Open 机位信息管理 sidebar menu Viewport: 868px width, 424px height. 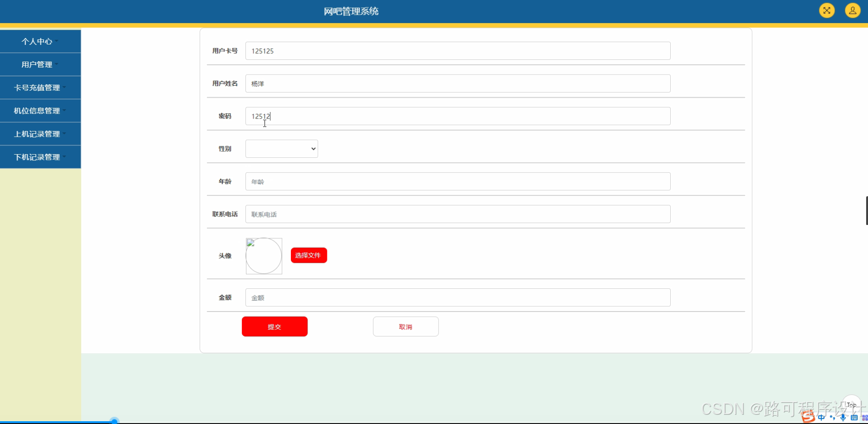(x=40, y=111)
